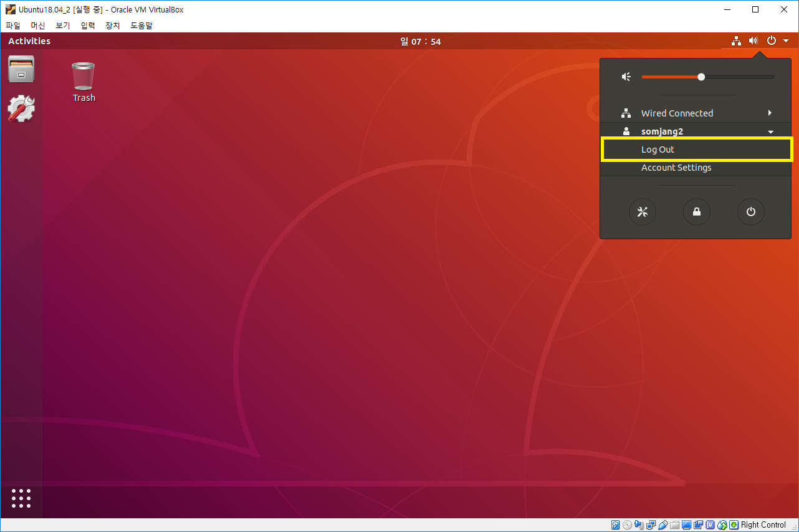The height and width of the screenshot is (532, 799).
Task: Open the 보기 menu
Action: click(63, 26)
